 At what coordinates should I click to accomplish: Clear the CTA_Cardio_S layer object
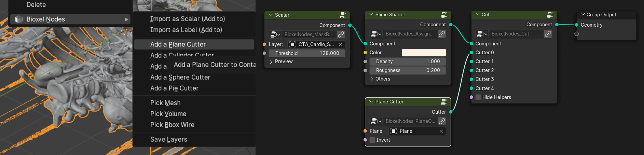tap(341, 44)
